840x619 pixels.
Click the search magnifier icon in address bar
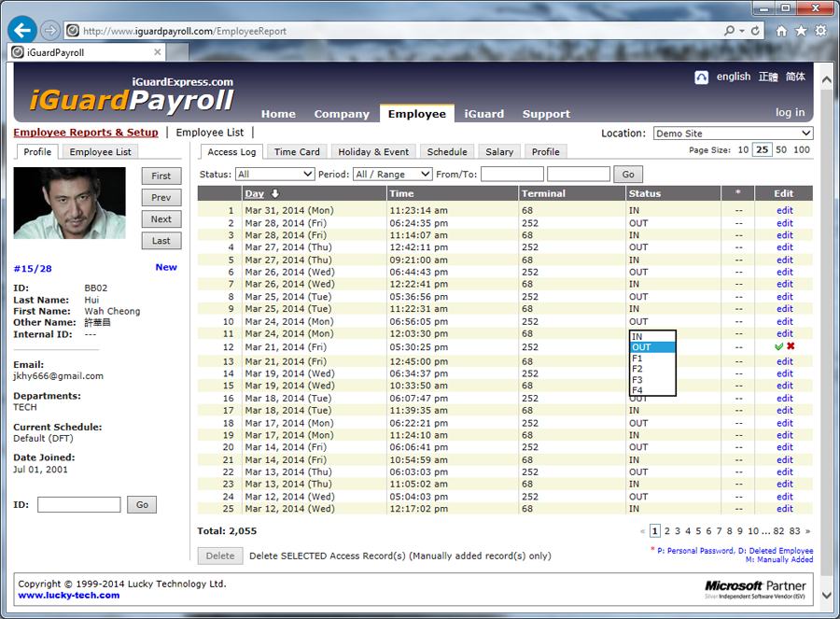[x=729, y=31]
